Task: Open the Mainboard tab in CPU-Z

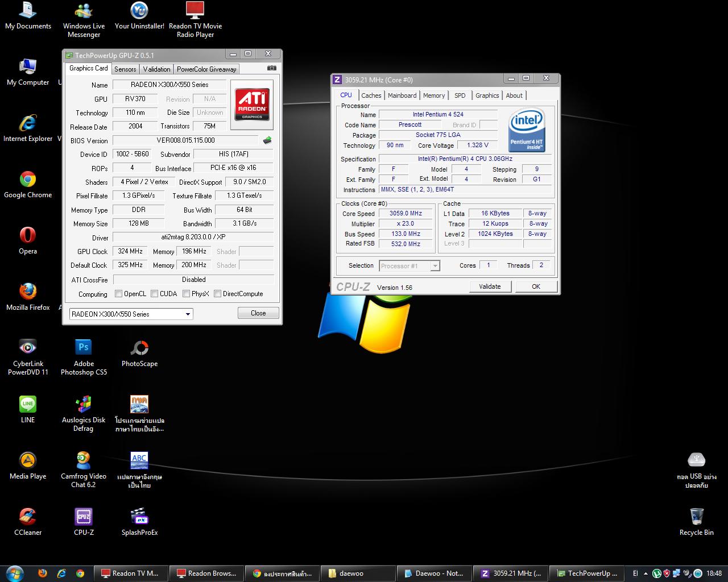Action: (402, 95)
